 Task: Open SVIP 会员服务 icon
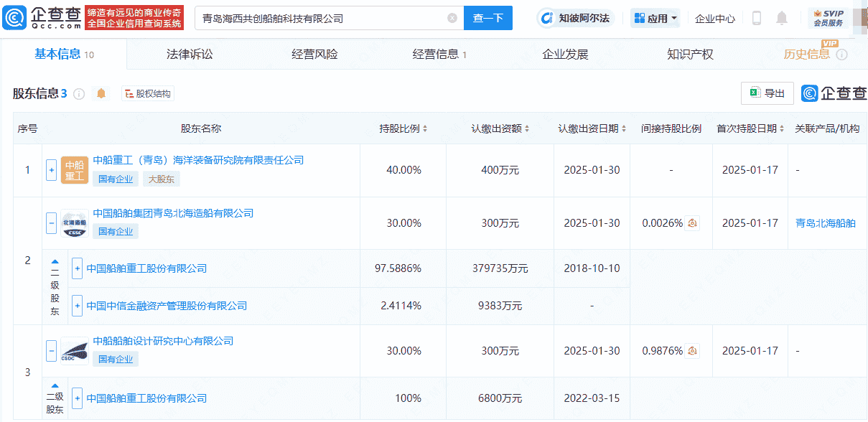click(x=828, y=18)
